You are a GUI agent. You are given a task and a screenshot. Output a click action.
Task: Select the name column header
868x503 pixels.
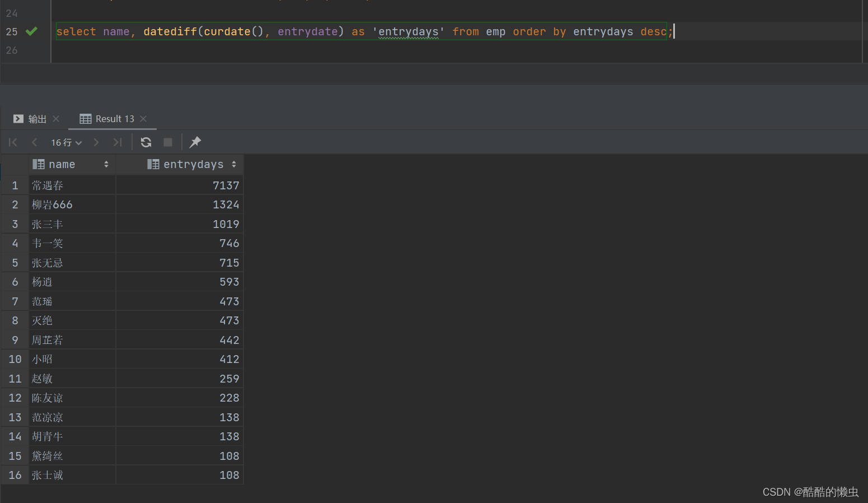click(x=72, y=164)
